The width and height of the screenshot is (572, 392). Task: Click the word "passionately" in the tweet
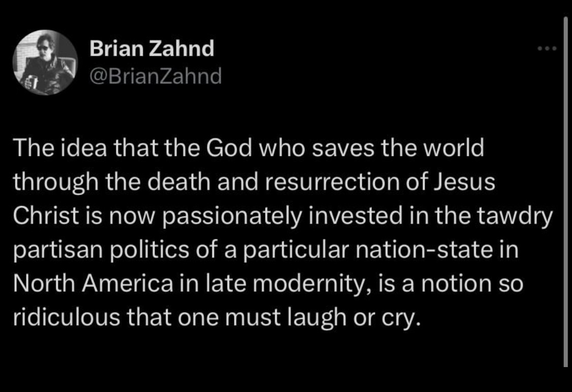[232, 216]
